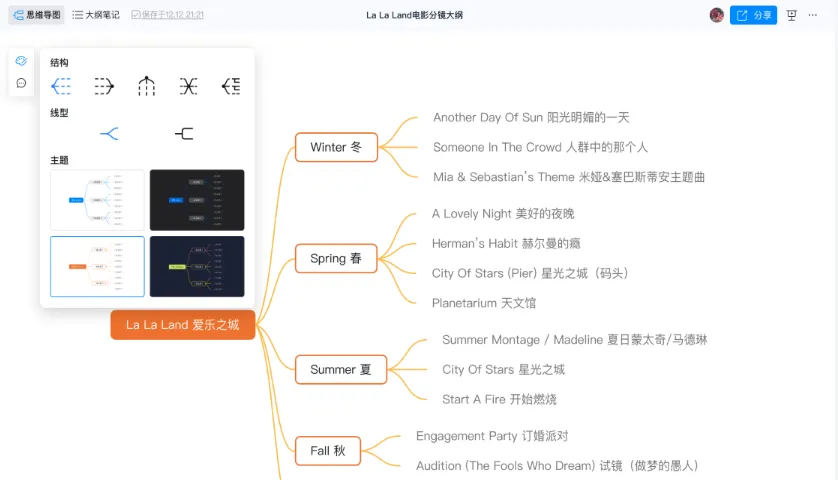Pick the bracket angular line style
This screenshot has height=480, width=838.
tap(184, 134)
